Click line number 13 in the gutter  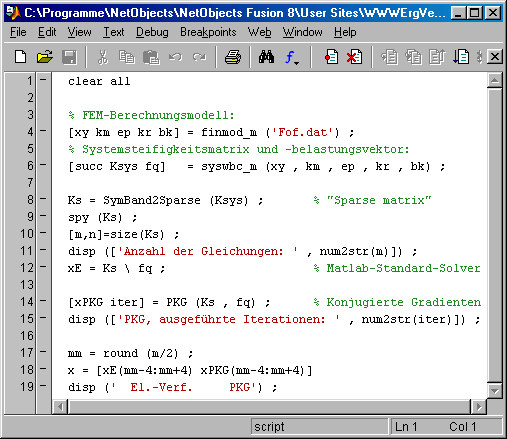tap(27, 285)
